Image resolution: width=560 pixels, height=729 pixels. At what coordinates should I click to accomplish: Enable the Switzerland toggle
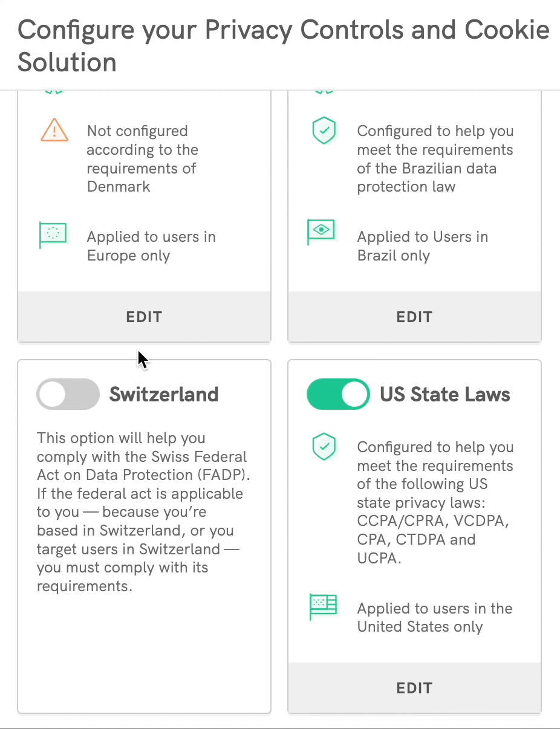(68, 395)
